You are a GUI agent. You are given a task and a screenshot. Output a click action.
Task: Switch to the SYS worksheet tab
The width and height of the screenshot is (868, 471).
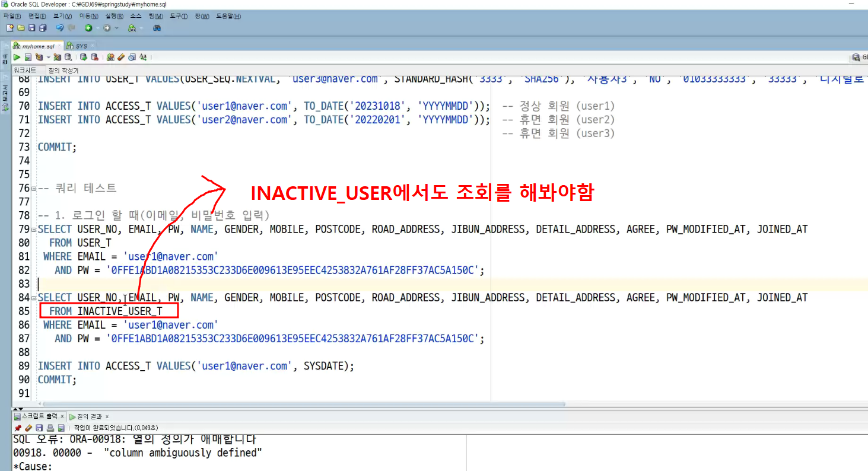click(81, 46)
